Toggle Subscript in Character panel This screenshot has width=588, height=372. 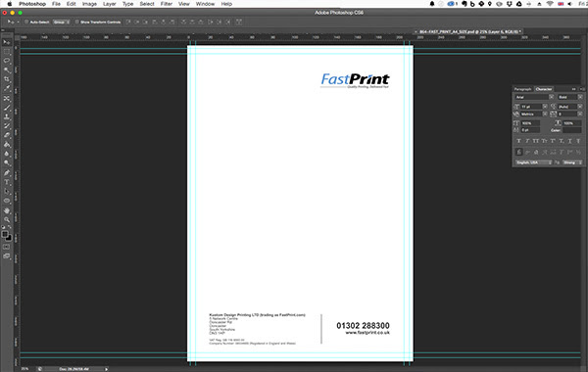tap(562, 141)
